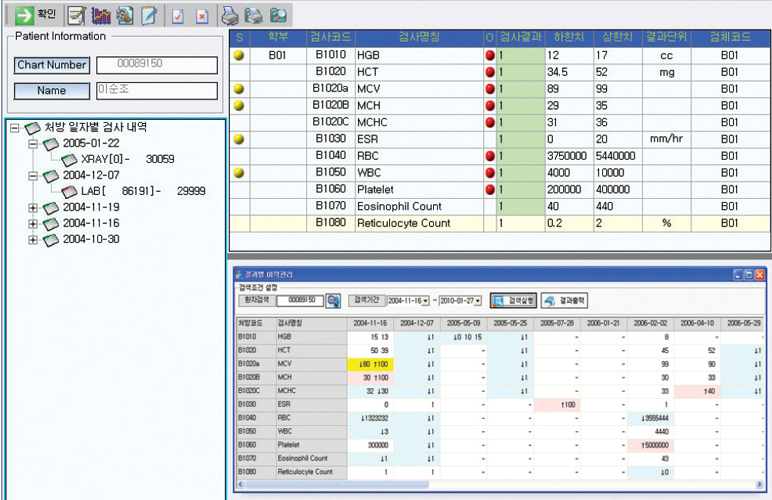Click the 검사코드 column header
Viewport: 772px width, 500px height.
330,37
